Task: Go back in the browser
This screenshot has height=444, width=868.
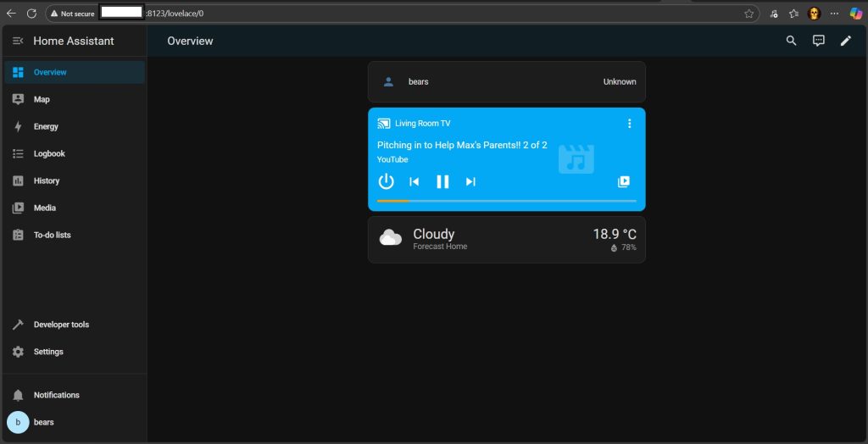Action: coord(11,14)
